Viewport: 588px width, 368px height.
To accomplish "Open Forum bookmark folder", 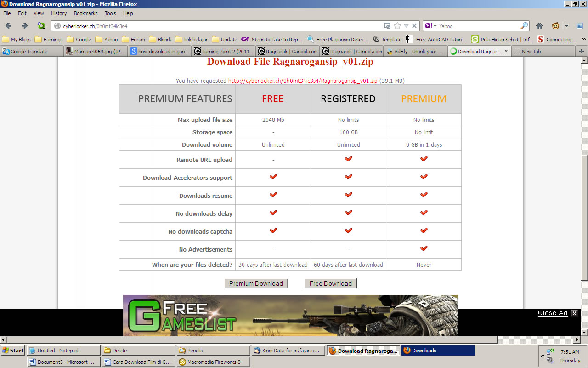I will click(x=133, y=40).
